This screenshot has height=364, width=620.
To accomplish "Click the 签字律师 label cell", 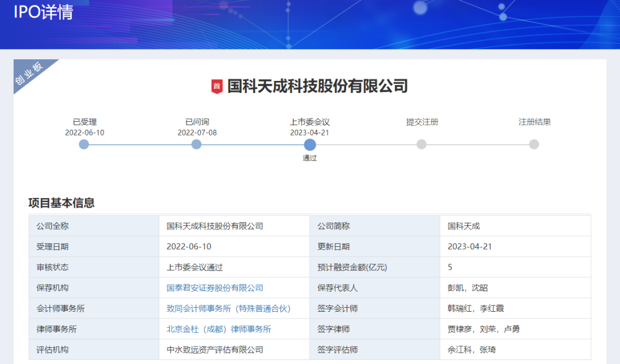I will (x=375, y=329).
